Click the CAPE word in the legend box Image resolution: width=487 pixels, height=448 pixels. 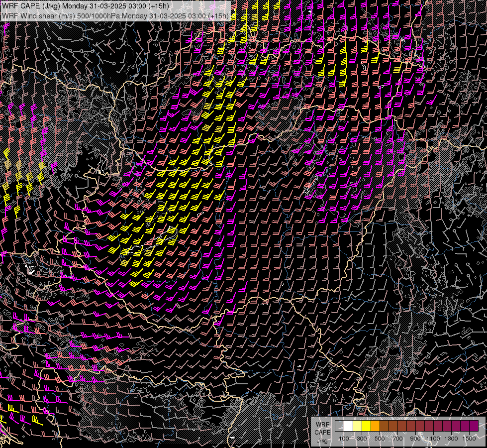322,433
